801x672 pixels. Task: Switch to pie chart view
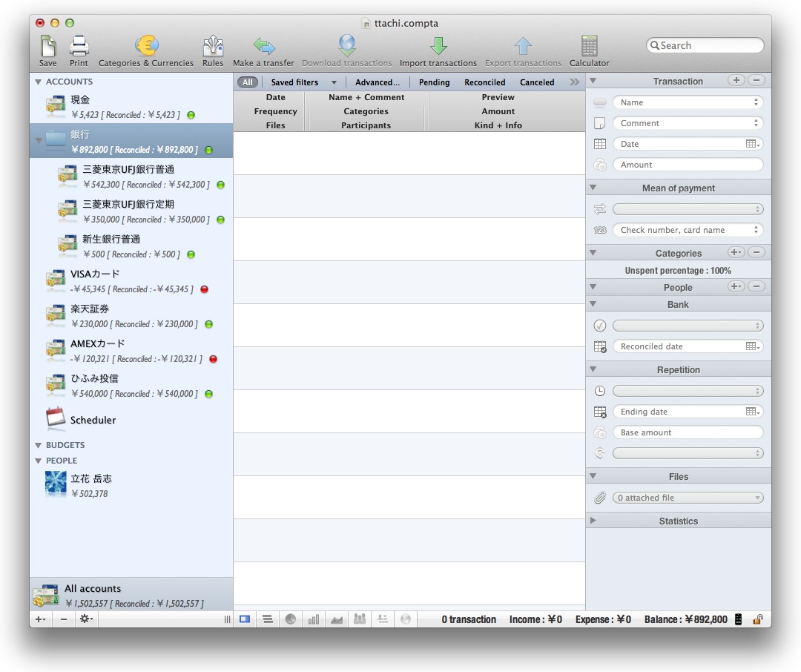[291, 619]
